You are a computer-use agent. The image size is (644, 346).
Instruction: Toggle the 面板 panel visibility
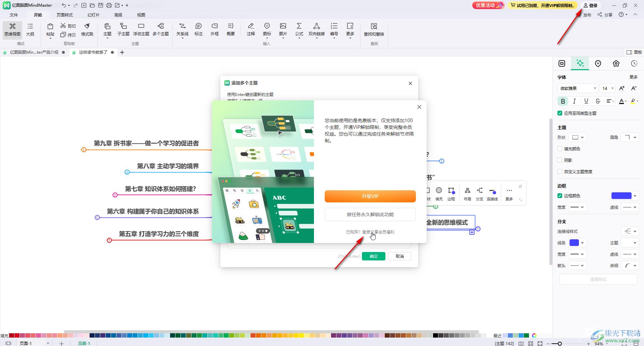pos(634,52)
